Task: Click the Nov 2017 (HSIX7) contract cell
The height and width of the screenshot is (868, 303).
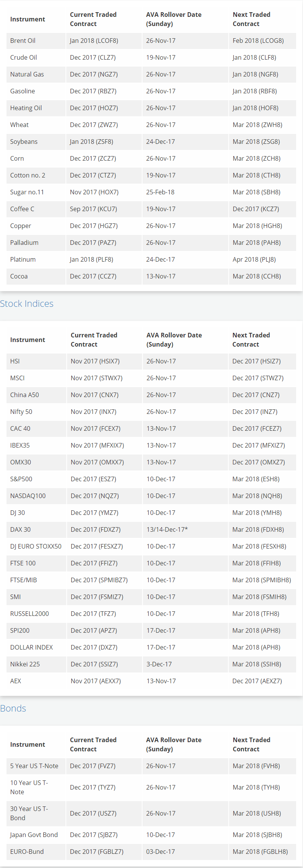Action: pyautogui.click(x=95, y=361)
